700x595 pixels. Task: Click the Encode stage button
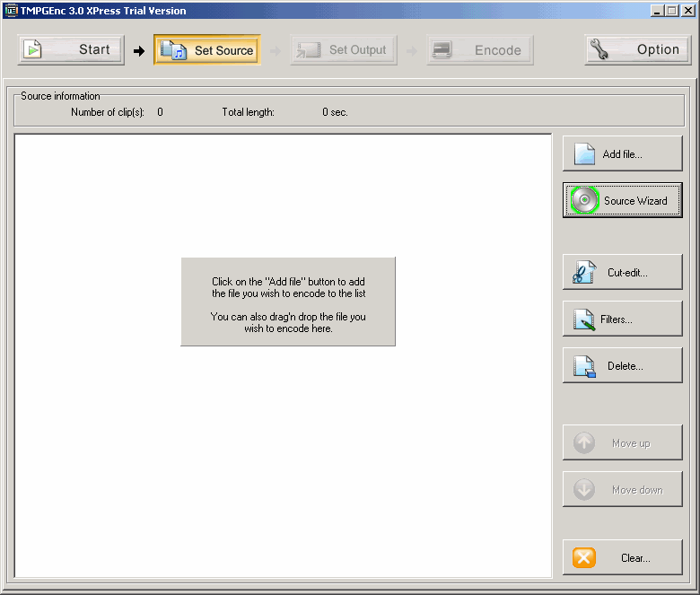click(480, 50)
